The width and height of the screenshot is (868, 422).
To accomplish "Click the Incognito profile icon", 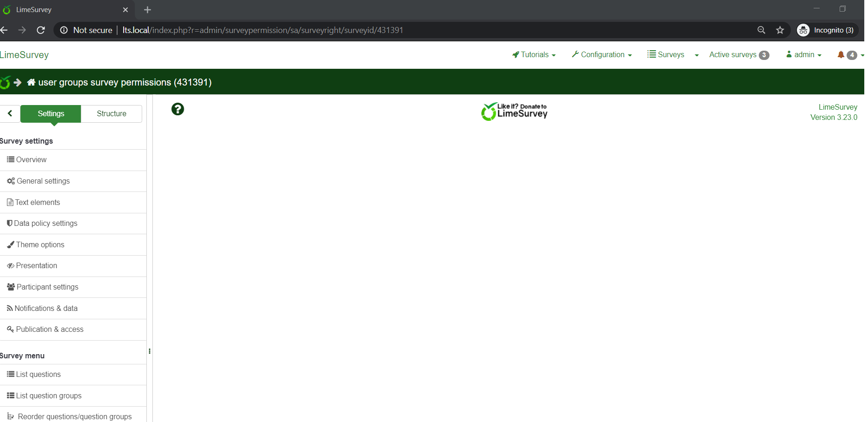I will click(803, 30).
